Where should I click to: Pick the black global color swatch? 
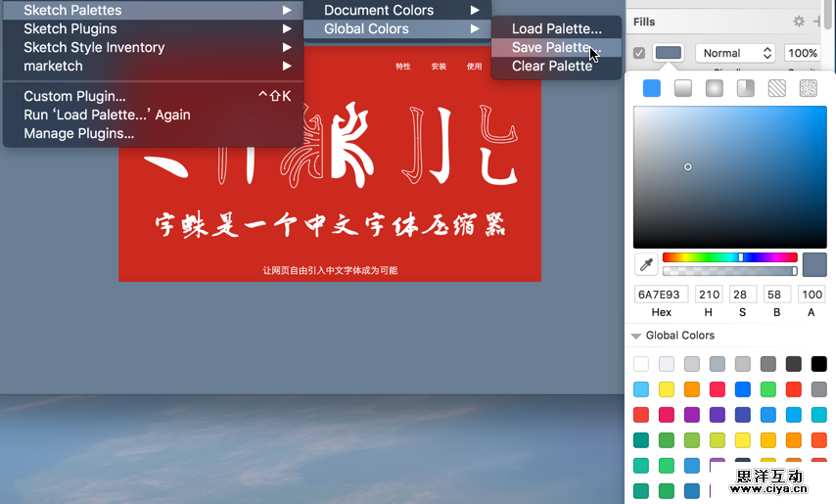[818, 364]
